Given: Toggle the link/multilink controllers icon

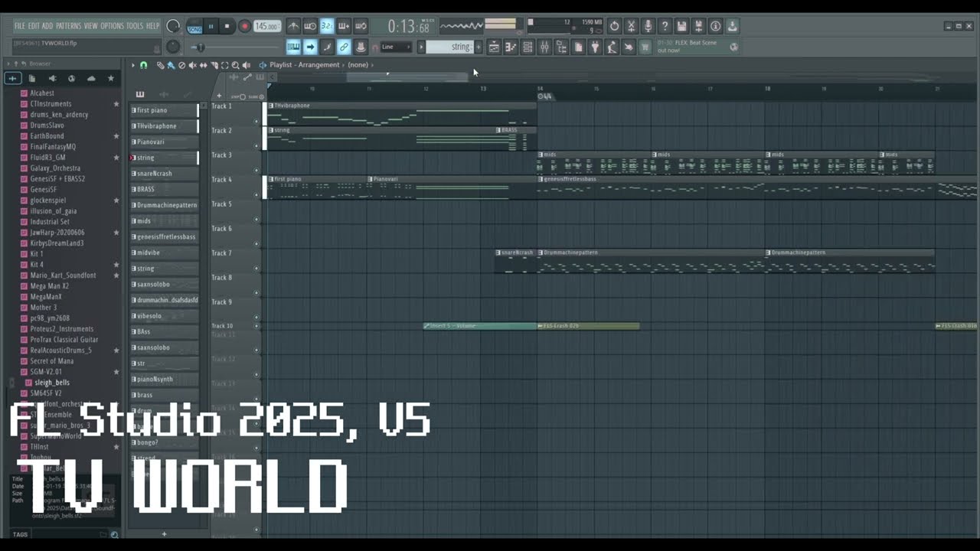Looking at the screenshot, I should click(x=344, y=47).
